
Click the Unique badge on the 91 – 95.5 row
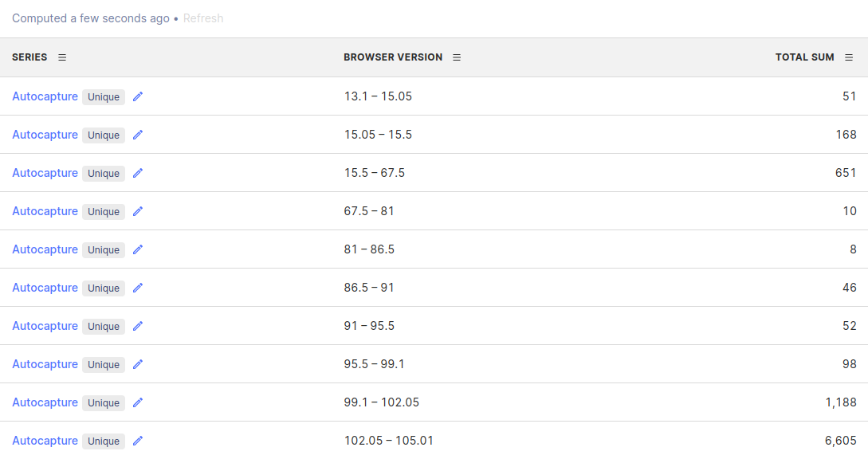(104, 326)
